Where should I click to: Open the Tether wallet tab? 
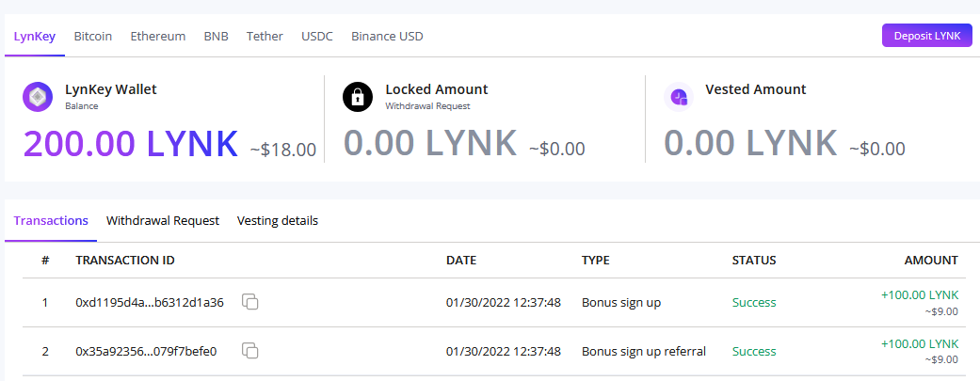[265, 37]
